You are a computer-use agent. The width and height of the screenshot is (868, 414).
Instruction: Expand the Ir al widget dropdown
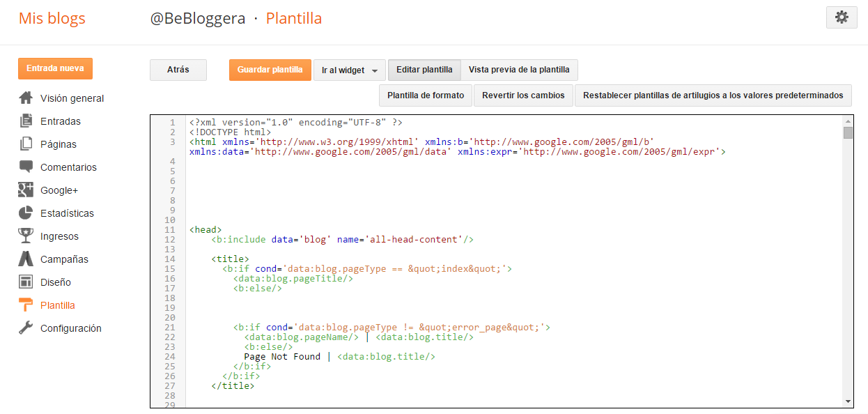pyautogui.click(x=350, y=70)
